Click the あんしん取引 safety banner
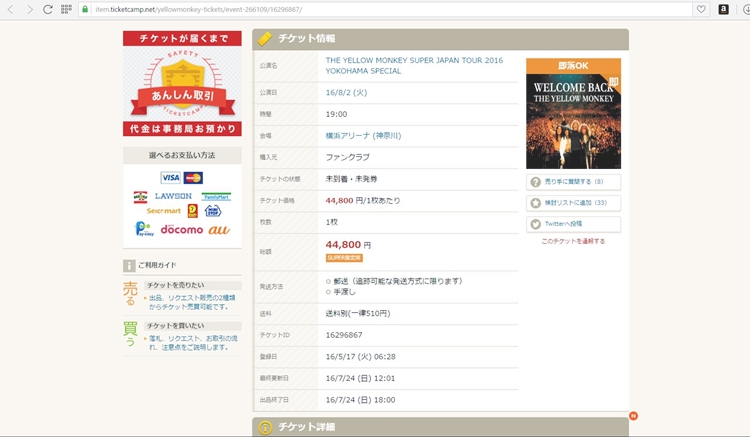The image size is (750, 437). pyautogui.click(x=182, y=84)
